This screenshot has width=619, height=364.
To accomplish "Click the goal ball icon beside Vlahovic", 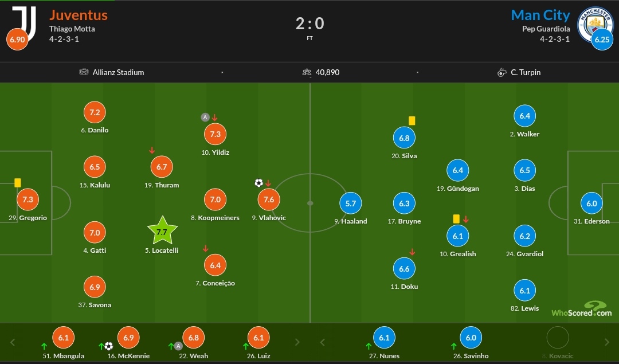I will [258, 183].
